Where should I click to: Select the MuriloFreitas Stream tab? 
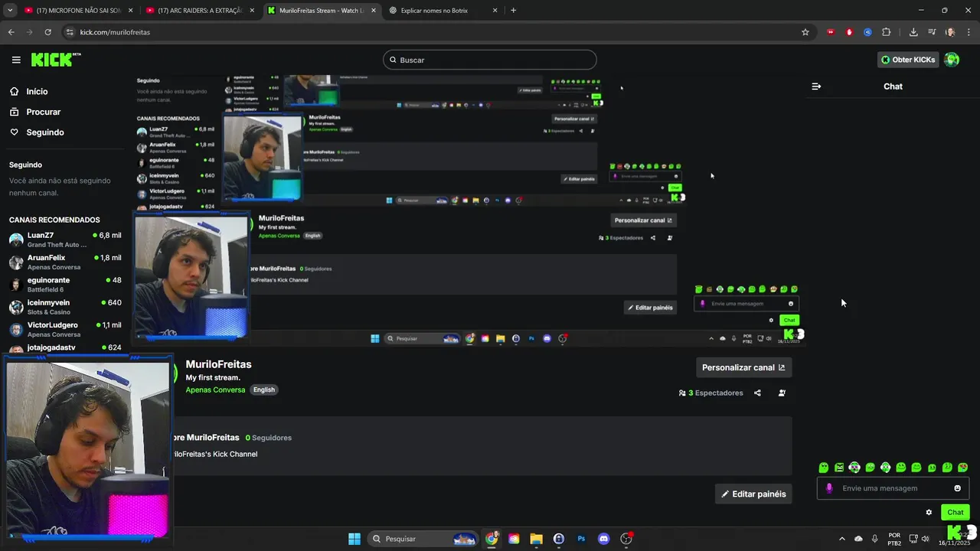pyautogui.click(x=321, y=11)
